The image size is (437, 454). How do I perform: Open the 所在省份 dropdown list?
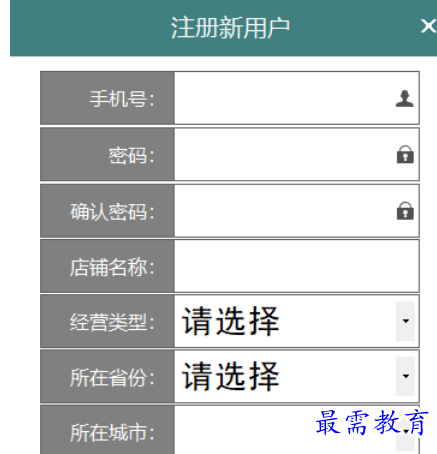pos(296,376)
